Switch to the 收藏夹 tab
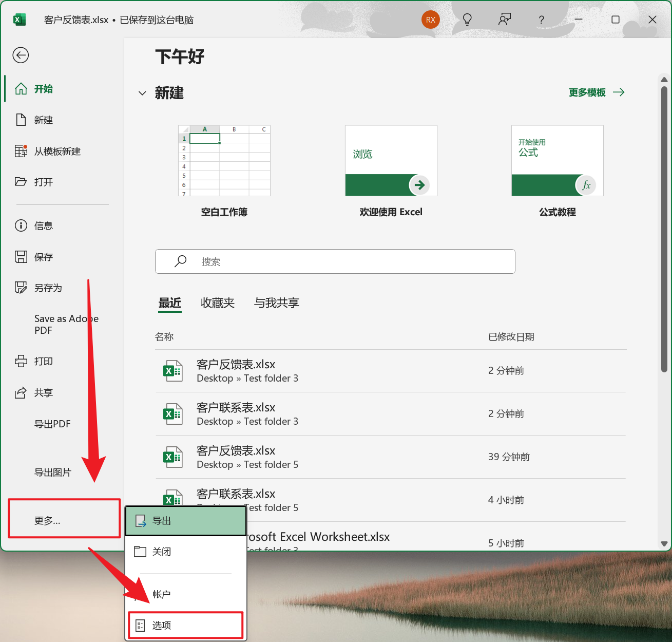The image size is (672, 642). pos(218,303)
